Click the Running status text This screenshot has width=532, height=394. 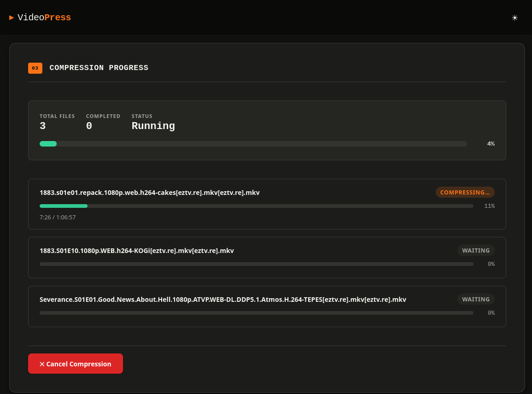(x=153, y=126)
